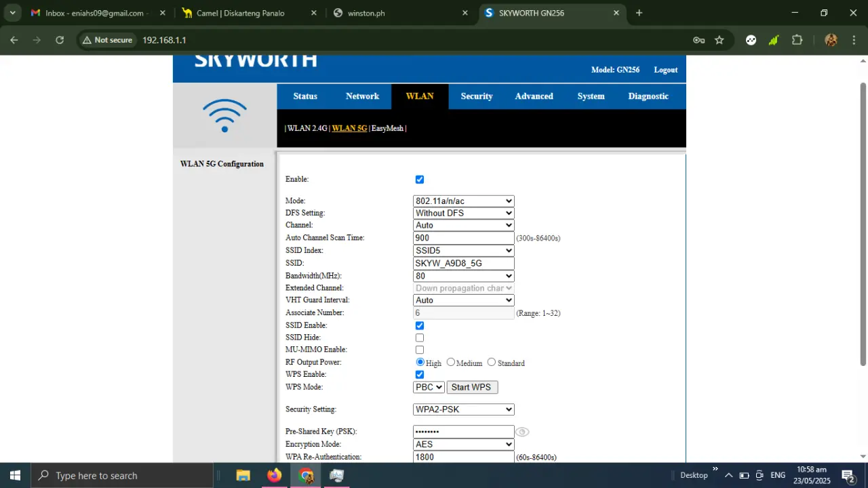
Task: Open the Bandwidth(MHz) dropdown
Action: point(464,276)
